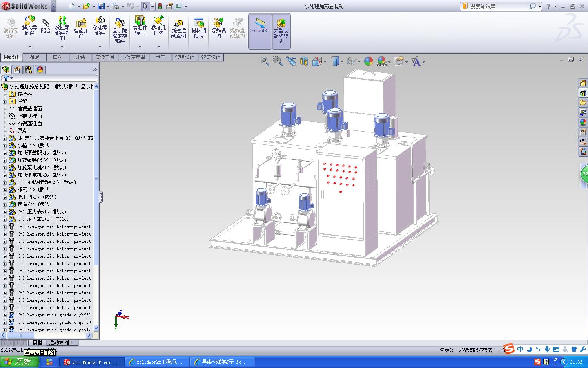Screen dimensions: 588x368
Task: Open dropdown under 线性零部件阵列 button
Action: [x=62, y=47]
